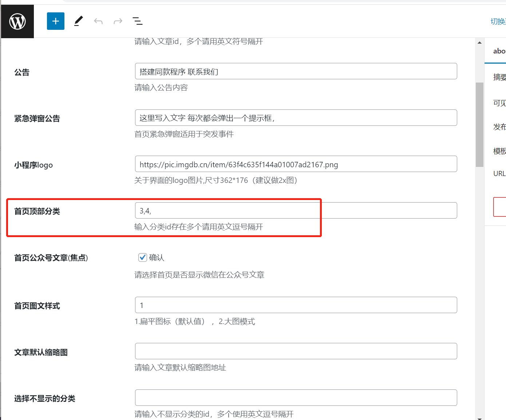Click the scrollbar down arrow
Image resolution: width=506 pixels, height=420 pixels.
click(x=479, y=418)
